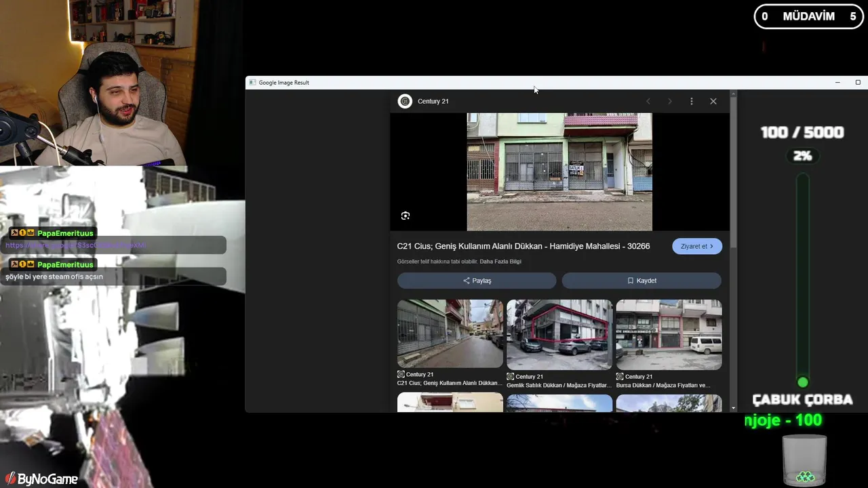Click the PapaEmerituus name above the steam ofis message
Viewport: 868px width, 488px height.
(65, 264)
